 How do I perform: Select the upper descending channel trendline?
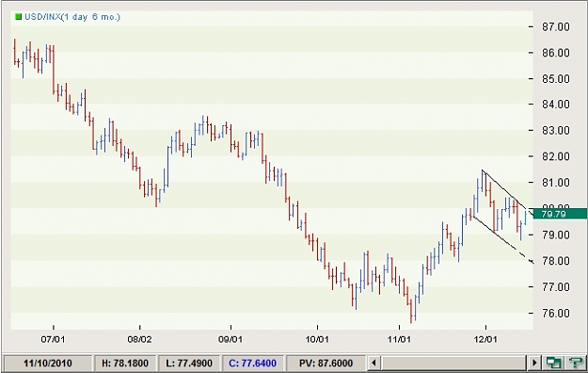[x=507, y=192]
